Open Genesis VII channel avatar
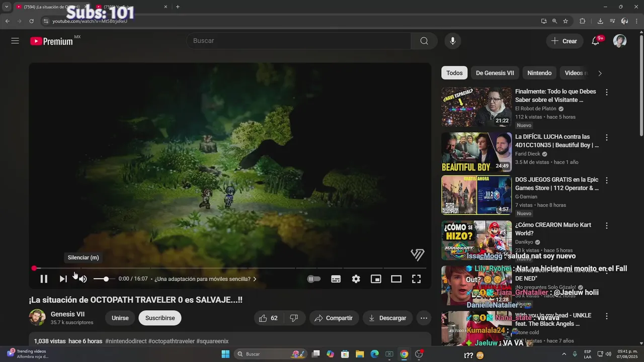 (37, 318)
